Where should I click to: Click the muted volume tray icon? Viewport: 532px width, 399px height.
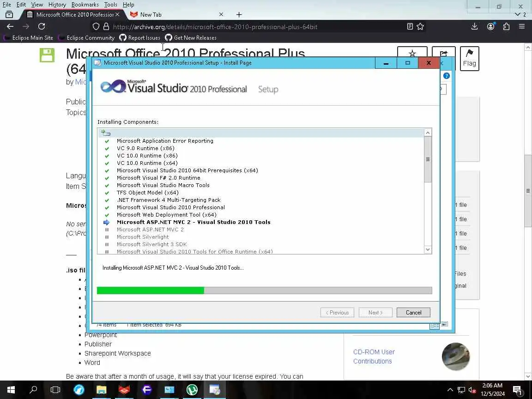point(472,390)
